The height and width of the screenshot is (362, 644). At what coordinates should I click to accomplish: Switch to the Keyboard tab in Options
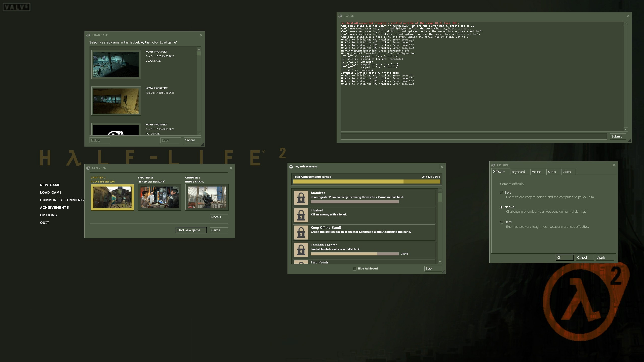[x=518, y=172]
